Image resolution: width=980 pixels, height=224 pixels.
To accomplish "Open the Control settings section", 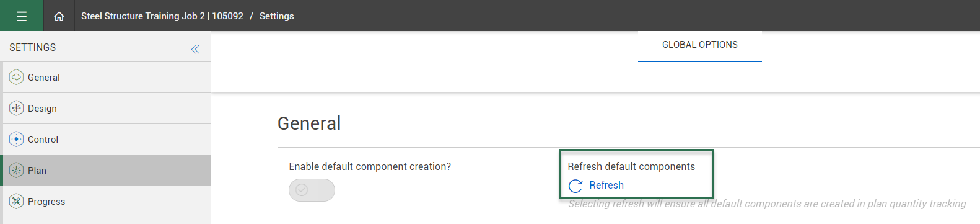I will [x=107, y=140].
